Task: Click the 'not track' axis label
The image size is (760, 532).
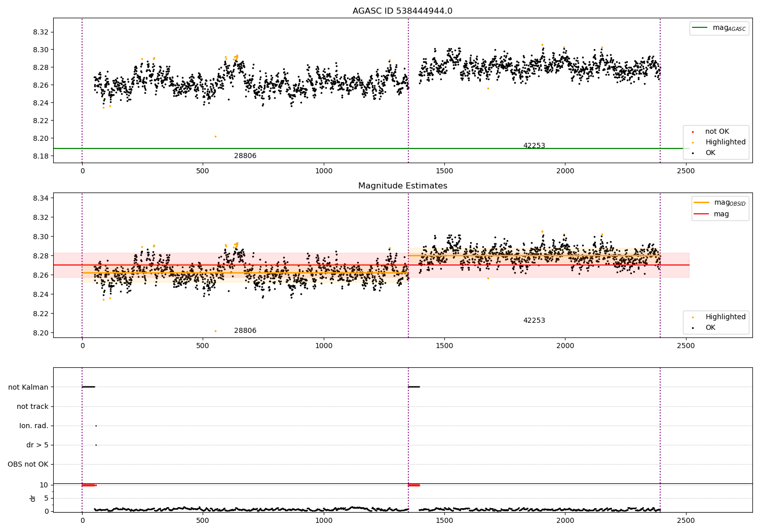Action: tap(32, 406)
